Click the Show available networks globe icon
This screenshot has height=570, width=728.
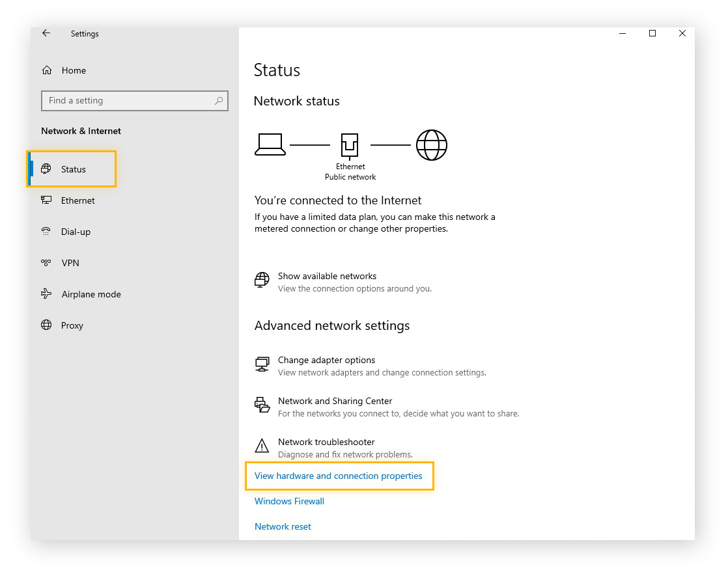[262, 280]
